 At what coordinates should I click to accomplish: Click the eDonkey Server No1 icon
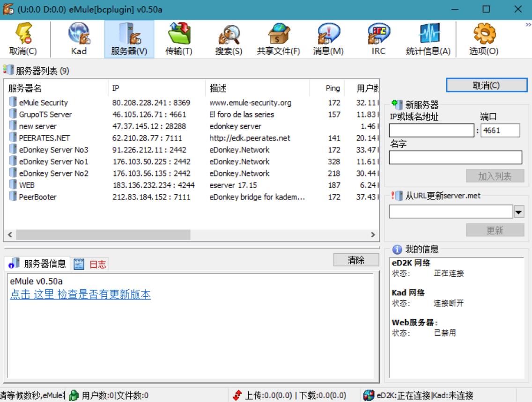[13, 161]
